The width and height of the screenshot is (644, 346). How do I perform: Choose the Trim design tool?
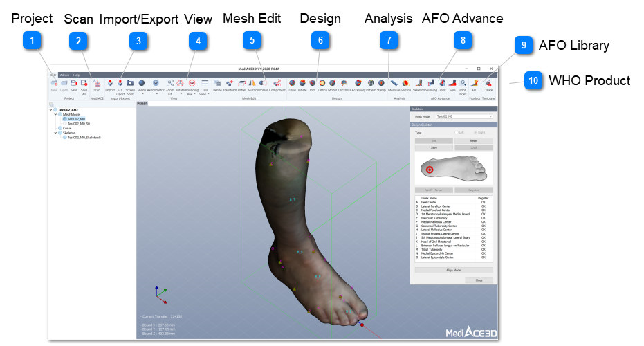point(312,85)
